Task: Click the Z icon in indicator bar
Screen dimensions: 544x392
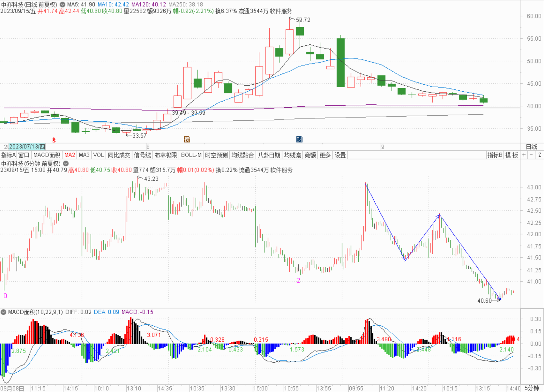Action: (x=540, y=155)
